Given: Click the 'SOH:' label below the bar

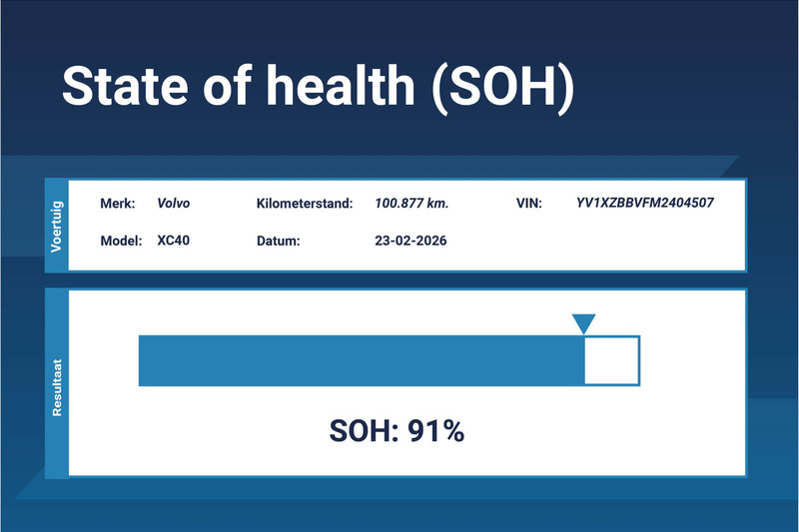Looking at the screenshot, I should click(364, 431).
